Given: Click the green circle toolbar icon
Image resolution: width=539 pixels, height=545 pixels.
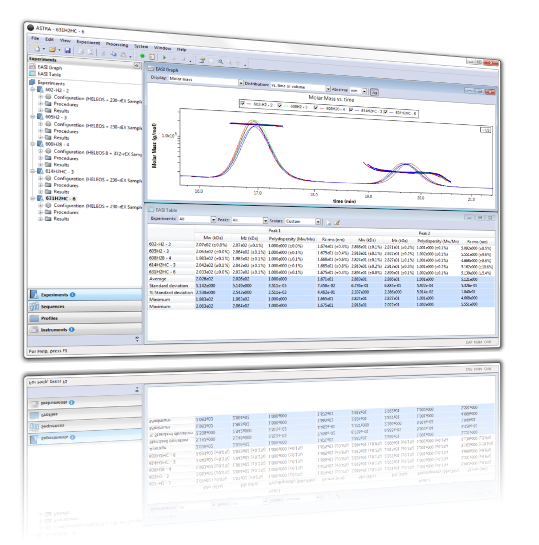Looking at the screenshot, I should [x=142, y=56].
